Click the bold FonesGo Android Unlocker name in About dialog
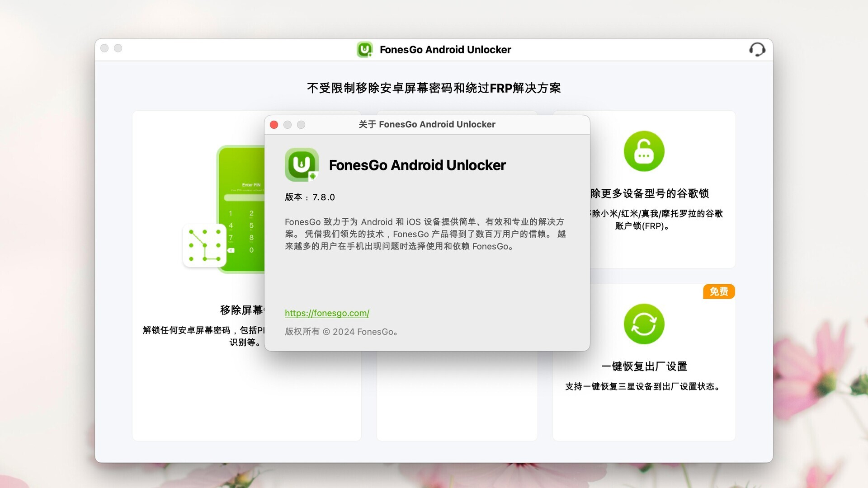 (417, 165)
